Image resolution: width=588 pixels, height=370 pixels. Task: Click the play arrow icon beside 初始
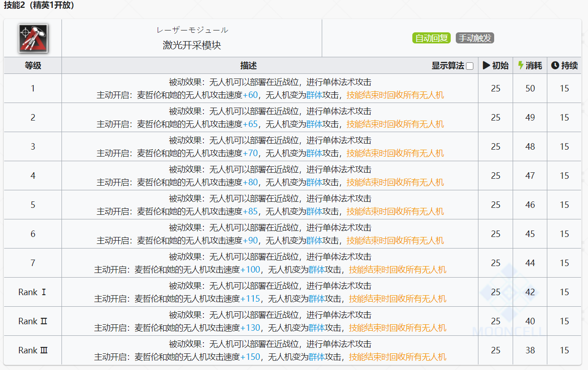[486, 66]
